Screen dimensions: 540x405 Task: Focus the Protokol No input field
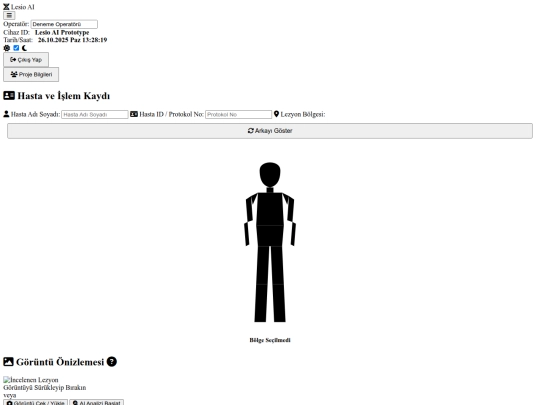pyautogui.click(x=238, y=114)
